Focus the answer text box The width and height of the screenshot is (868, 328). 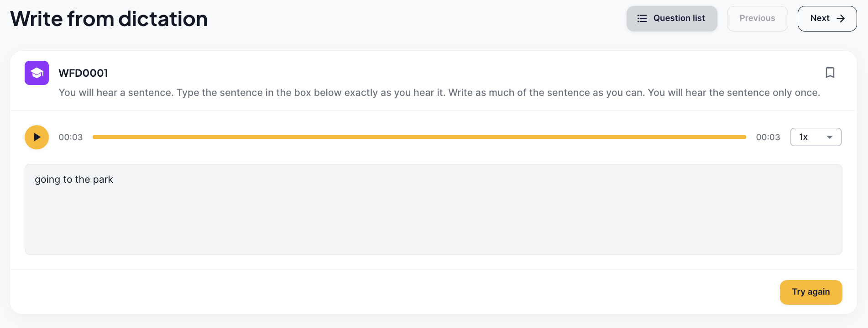pos(434,209)
